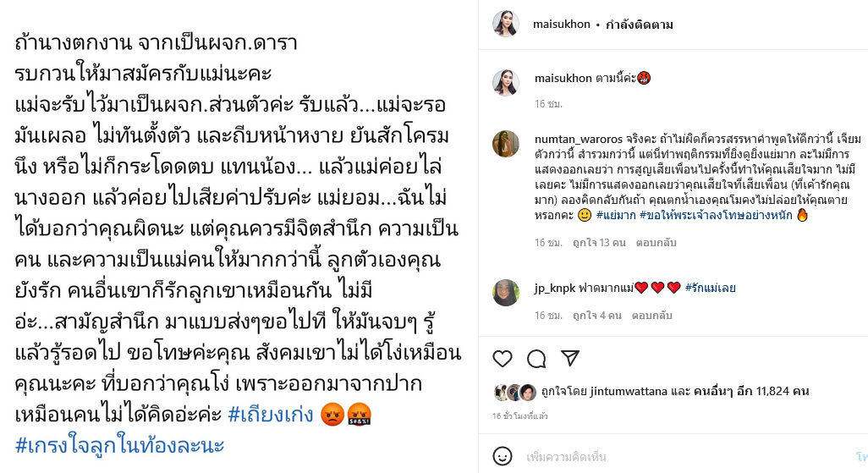The width and height of the screenshot is (868, 473).
Task: Open jintumwattana profile from likes line
Action: [629, 391]
